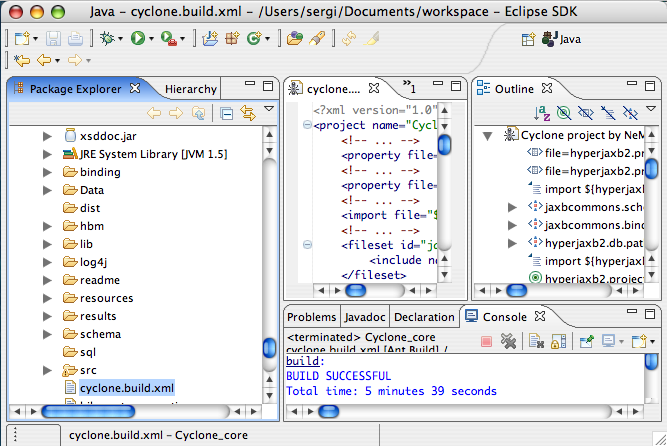Toggle Link with Editor in Package Explorer

click(x=248, y=113)
